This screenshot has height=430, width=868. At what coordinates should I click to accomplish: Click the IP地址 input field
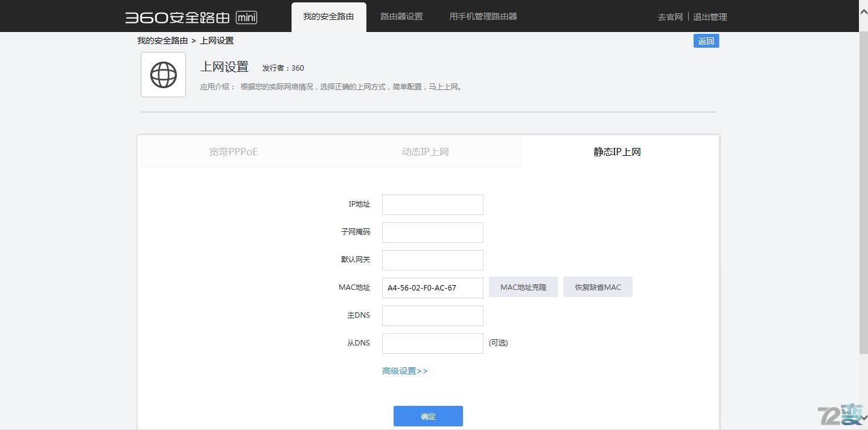coord(432,204)
